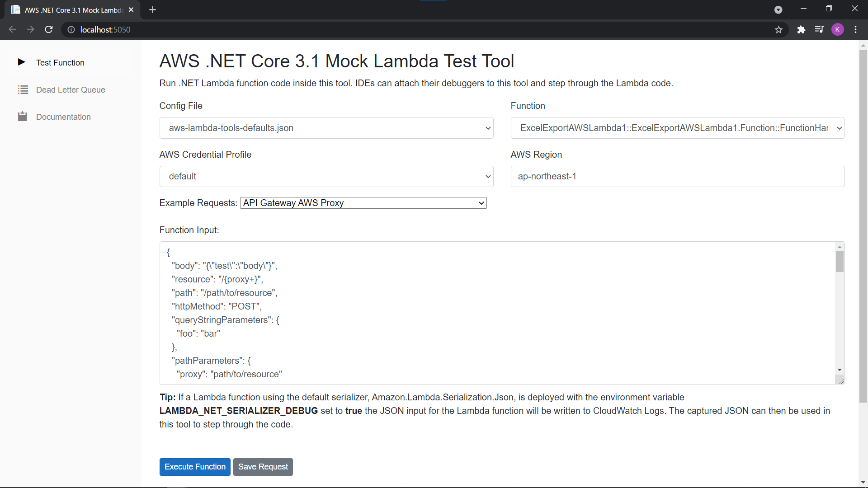Image resolution: width=868 pixels, height=488 pixels.
Task: Click the "resource": "/{proxy+}" line
Action: [x=217, y=279]
